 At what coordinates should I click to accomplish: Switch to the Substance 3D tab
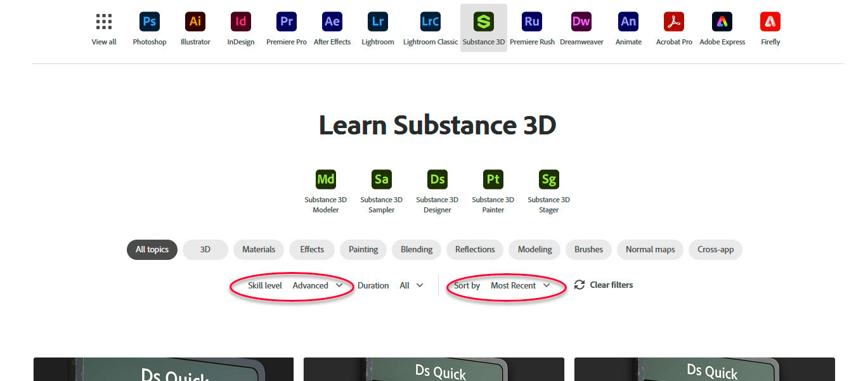[x=483, y=21]
